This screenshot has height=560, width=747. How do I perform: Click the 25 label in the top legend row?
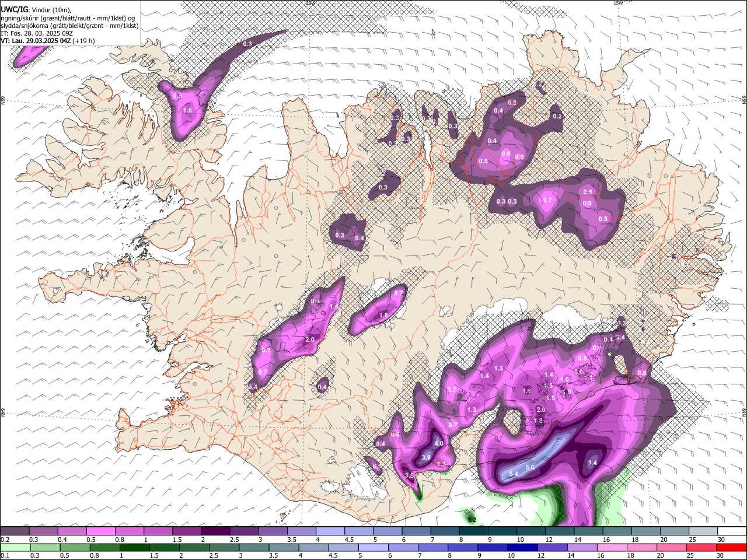(692, 540)
